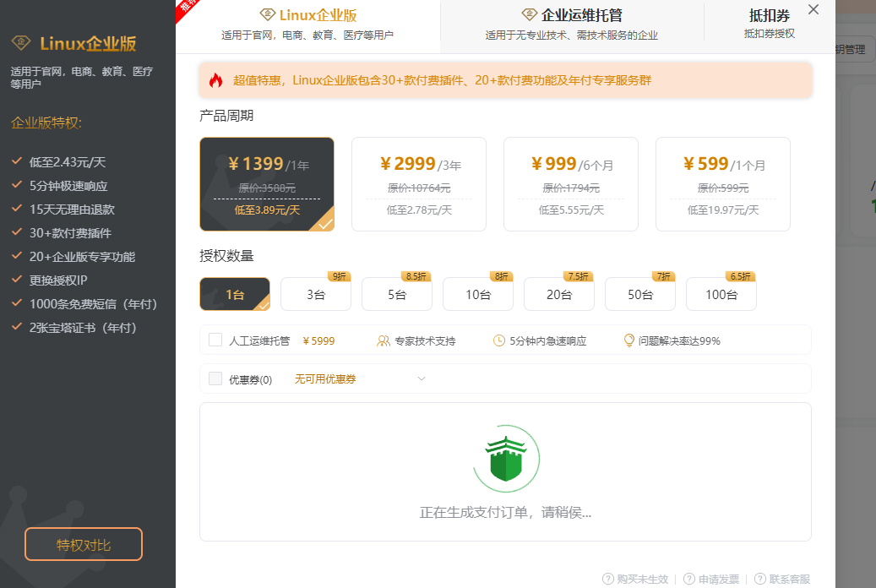
Task: Open the 抵扣券 tab
Action: (x=769, y=23)
